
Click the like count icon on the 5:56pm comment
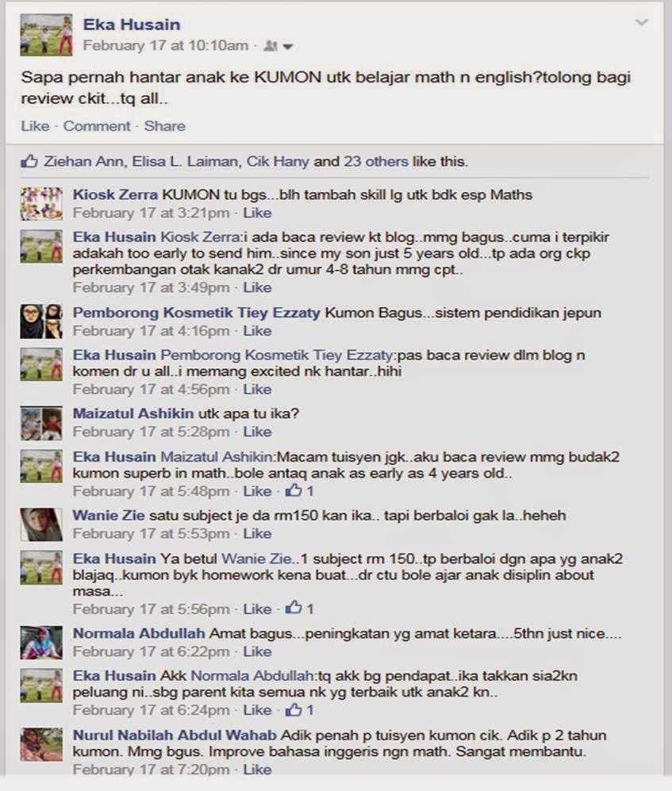(x=294, y=609)
